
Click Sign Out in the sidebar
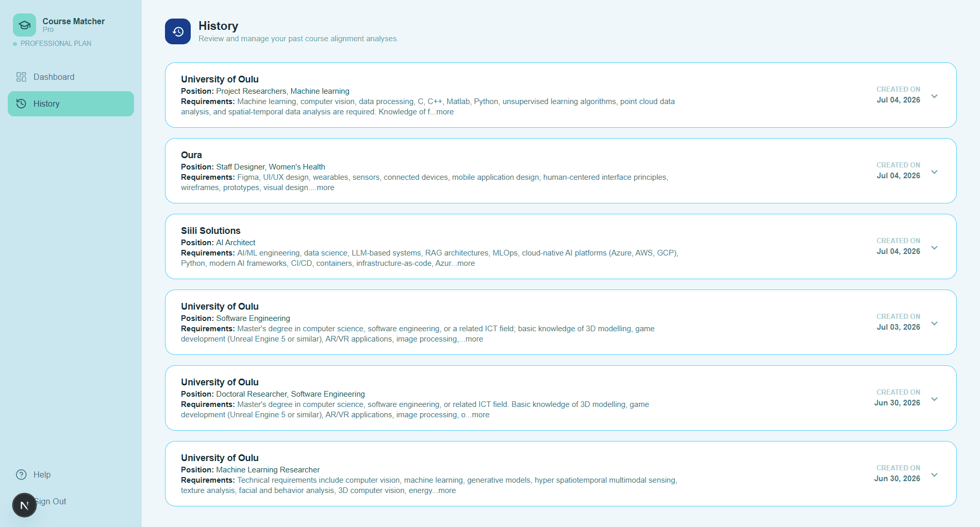click(x=51, y=501)
